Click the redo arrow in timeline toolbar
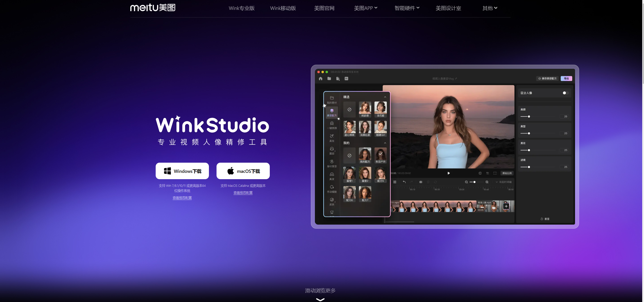 tap(411, 182)
